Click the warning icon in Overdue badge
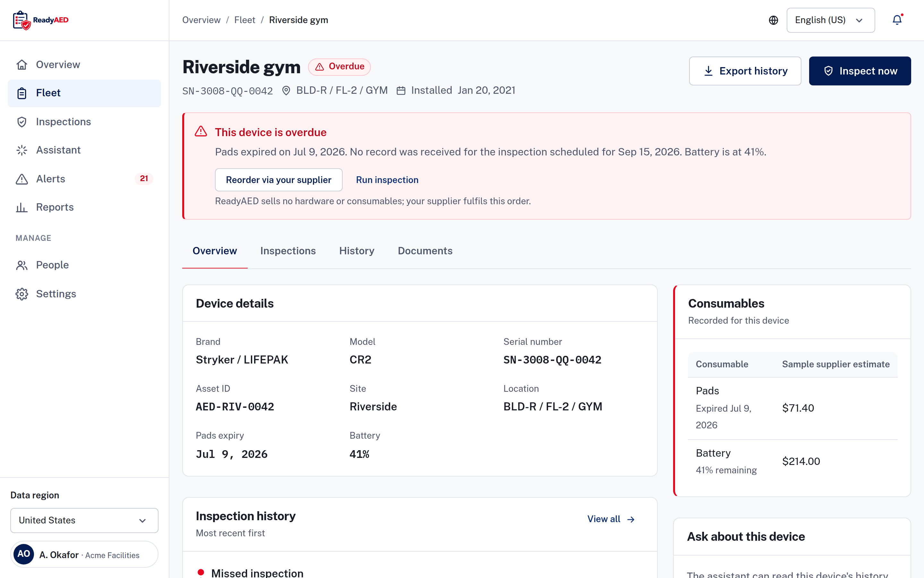The height and width of the screenshot is (578, 924). [x=320, y=67]
